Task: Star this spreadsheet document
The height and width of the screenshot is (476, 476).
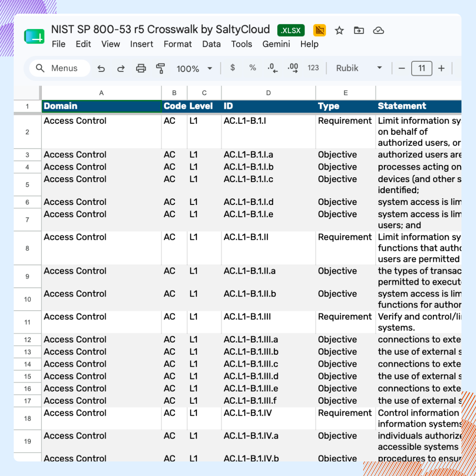Action: (x=339, y=31)
